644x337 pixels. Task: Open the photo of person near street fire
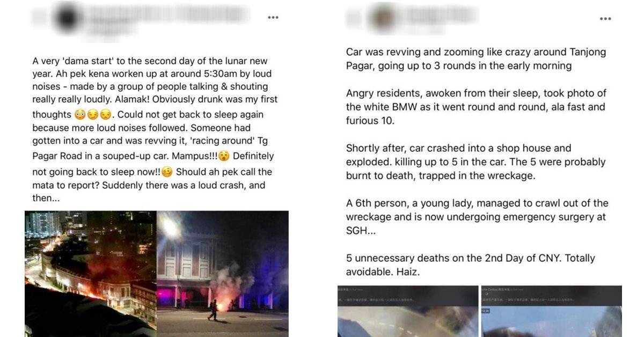pyautogui.click(x=223, y=274)
